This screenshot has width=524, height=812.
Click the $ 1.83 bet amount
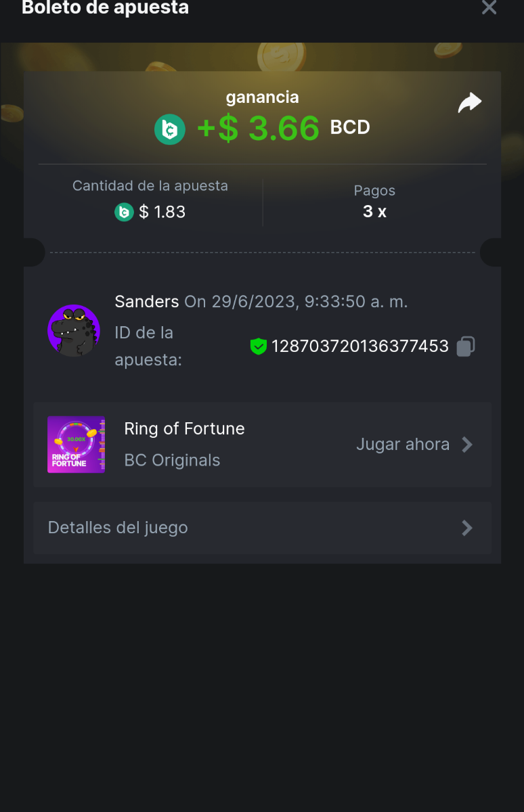pyautogui.click(x=162, y=212)
